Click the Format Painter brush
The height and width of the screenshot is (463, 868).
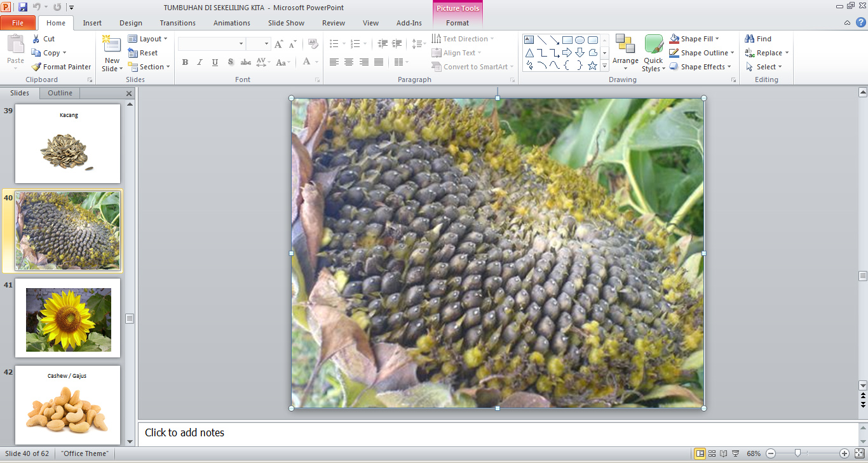point(36,67)
